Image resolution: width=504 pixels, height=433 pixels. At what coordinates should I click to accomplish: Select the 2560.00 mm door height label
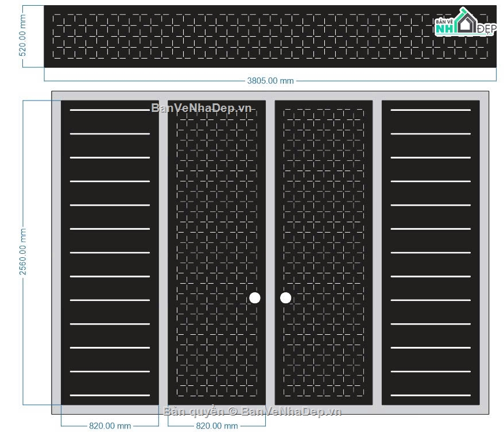click(23, 252)
